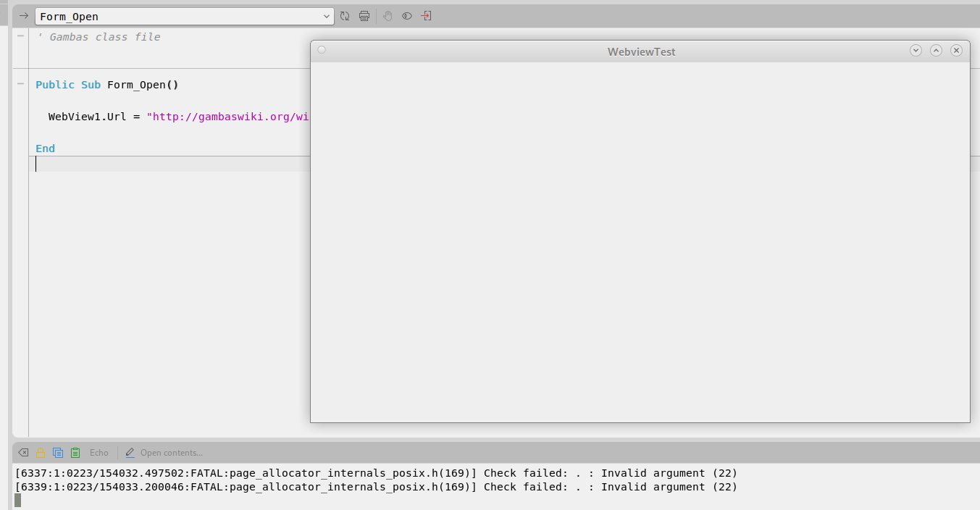The width and height of the screenshot is (980, 510).
Task: Refresh the code view with the circular arrows icon
Action: tap(344, 16)
